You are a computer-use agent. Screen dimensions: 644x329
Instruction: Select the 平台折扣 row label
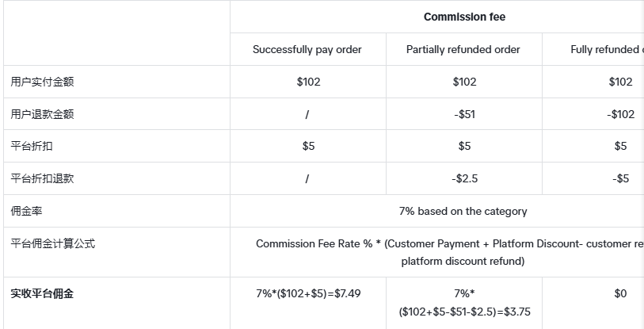point(32,146)
